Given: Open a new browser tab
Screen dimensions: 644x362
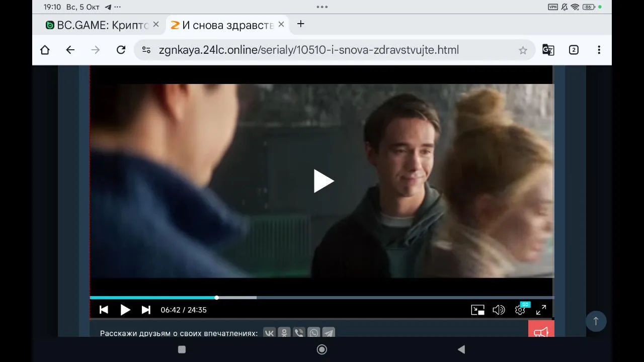Looking at the screenshot, I should (301, 24).
